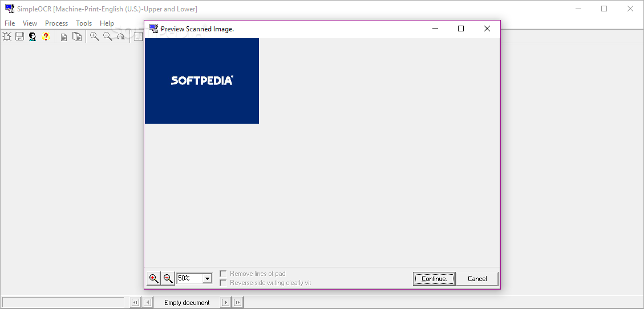The height and width of the screenshot is (309, 644).
Task: Click the person face toolbar icon
Action: pos(33,36)
